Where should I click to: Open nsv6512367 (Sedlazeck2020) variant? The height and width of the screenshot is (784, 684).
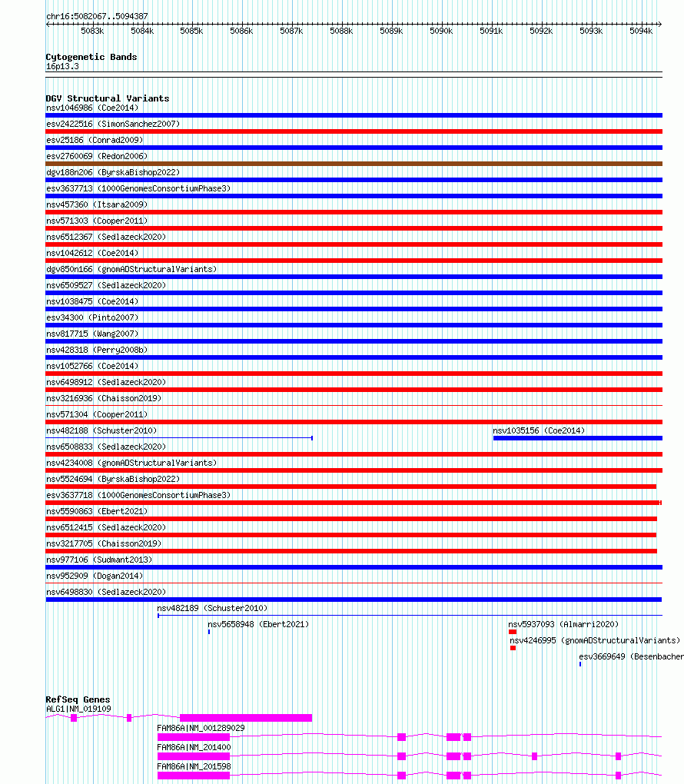(x=106, y=237)
